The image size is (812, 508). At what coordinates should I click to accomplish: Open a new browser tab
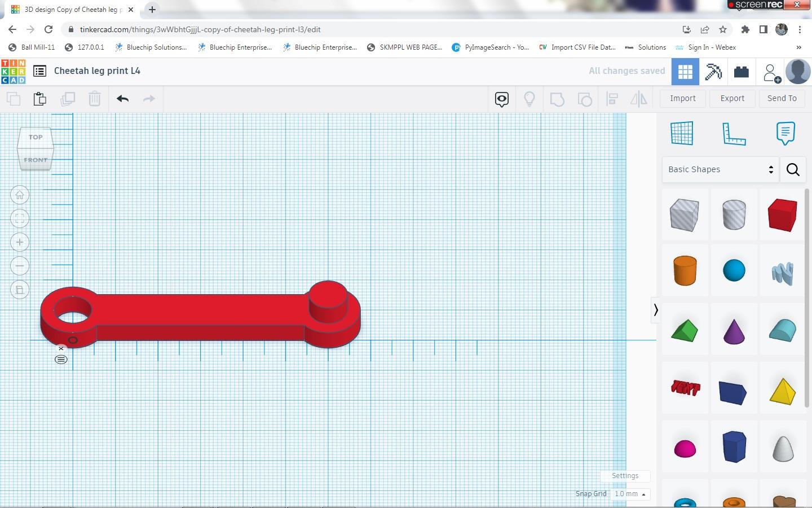(x=152, y=10)
